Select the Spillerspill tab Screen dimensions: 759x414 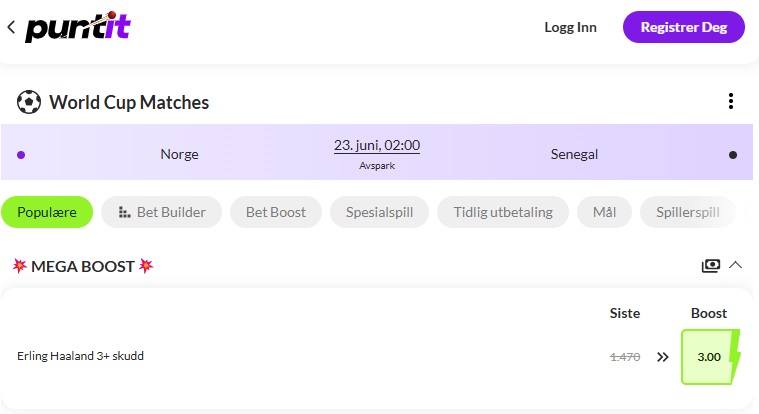pos(688,212)
